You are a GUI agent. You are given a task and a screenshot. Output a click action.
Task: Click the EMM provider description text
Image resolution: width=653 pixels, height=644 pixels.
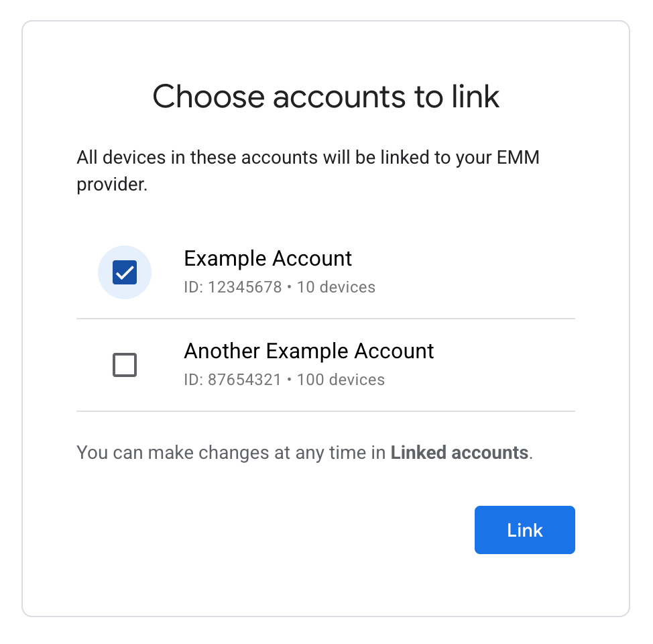(x=310, y=169)
